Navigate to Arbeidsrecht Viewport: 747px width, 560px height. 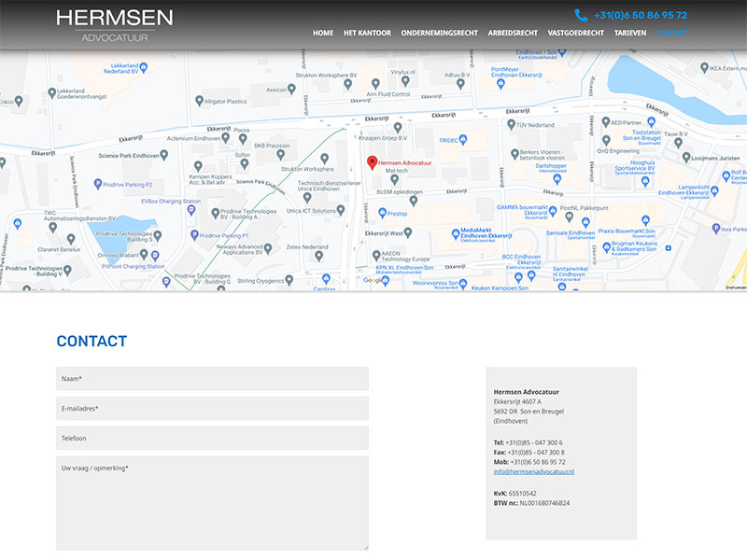tap(513, 33)
